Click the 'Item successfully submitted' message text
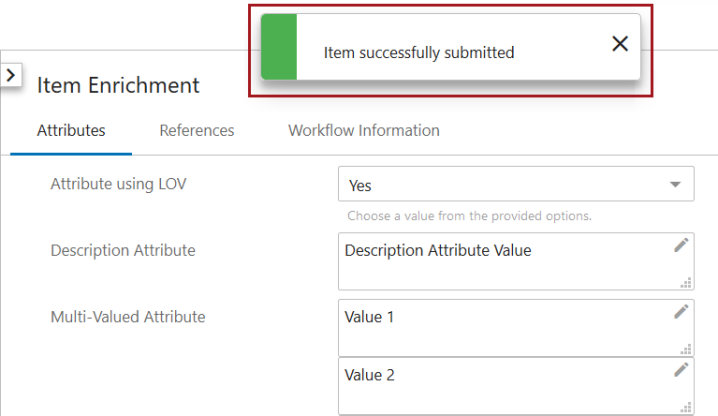The image size is (718, 416). [419, 53]
